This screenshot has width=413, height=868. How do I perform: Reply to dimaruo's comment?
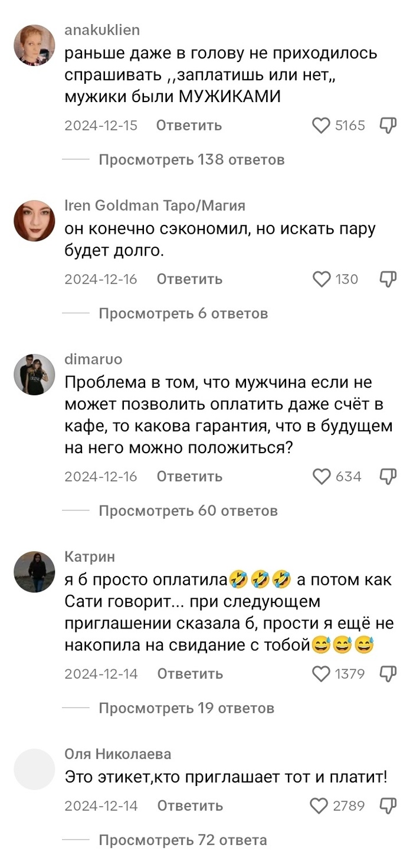tap(189, 476)
